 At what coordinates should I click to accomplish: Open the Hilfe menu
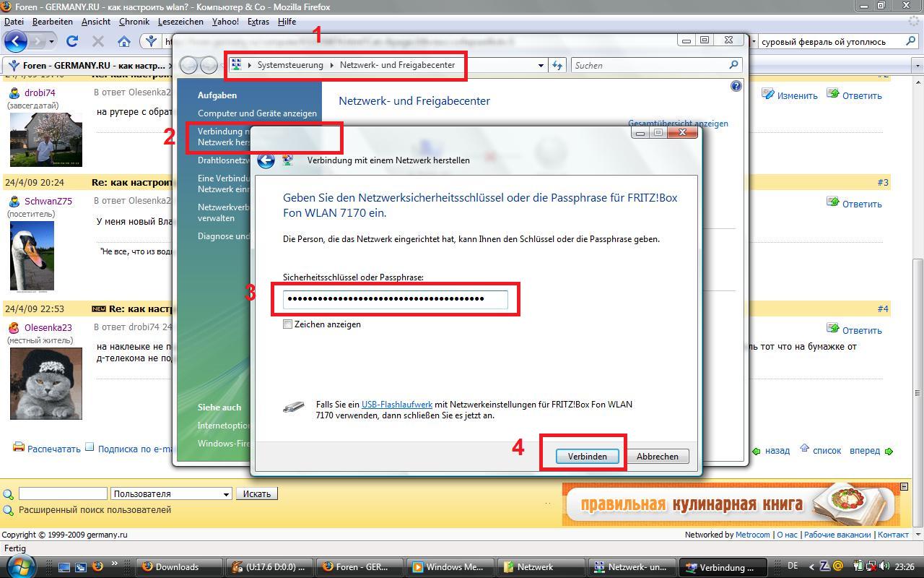click(x=287, y=22)
